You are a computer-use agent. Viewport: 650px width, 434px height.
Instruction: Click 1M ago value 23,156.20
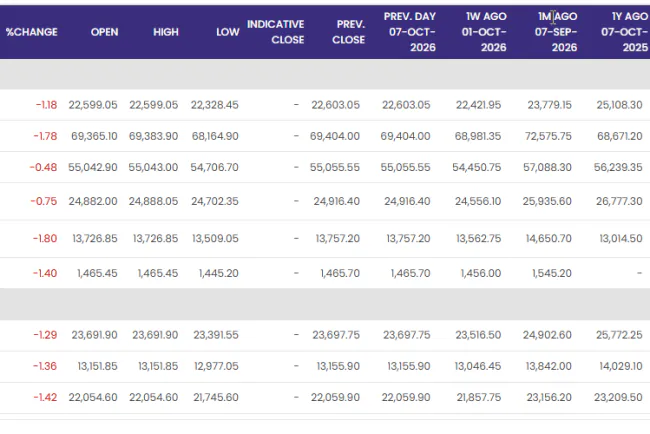click(x=549, y=397)
